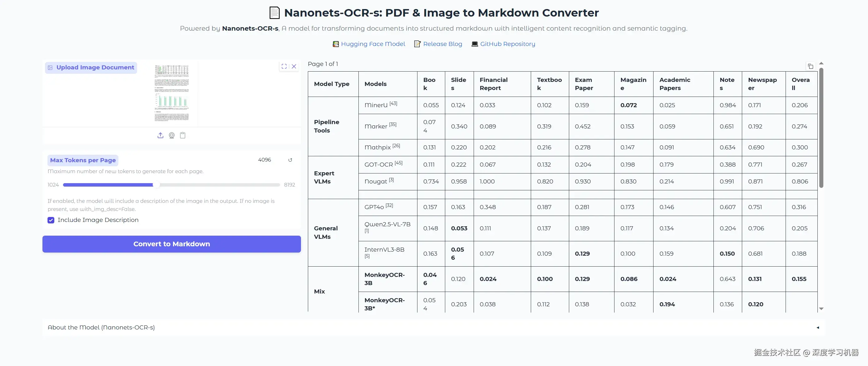Open uploaded image in fullscreen view

284,67
